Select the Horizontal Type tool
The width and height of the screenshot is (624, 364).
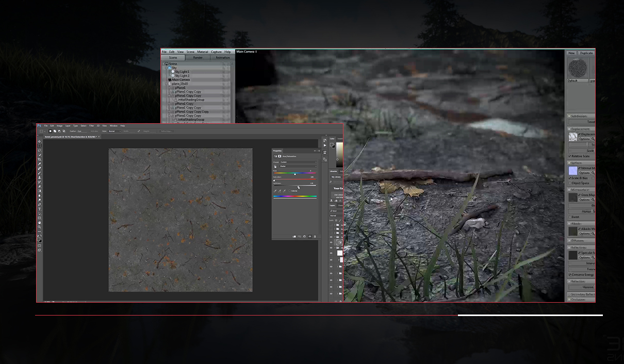point(39,209)
